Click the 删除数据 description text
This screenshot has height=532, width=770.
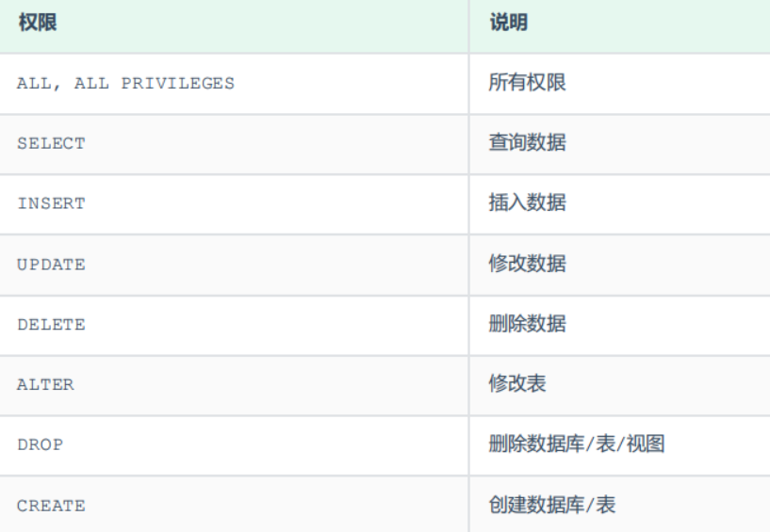click(x=527, y=324)
